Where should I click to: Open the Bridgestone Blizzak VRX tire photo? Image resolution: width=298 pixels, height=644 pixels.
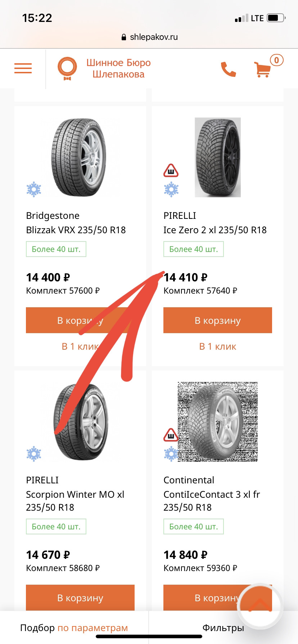[80, 157]
